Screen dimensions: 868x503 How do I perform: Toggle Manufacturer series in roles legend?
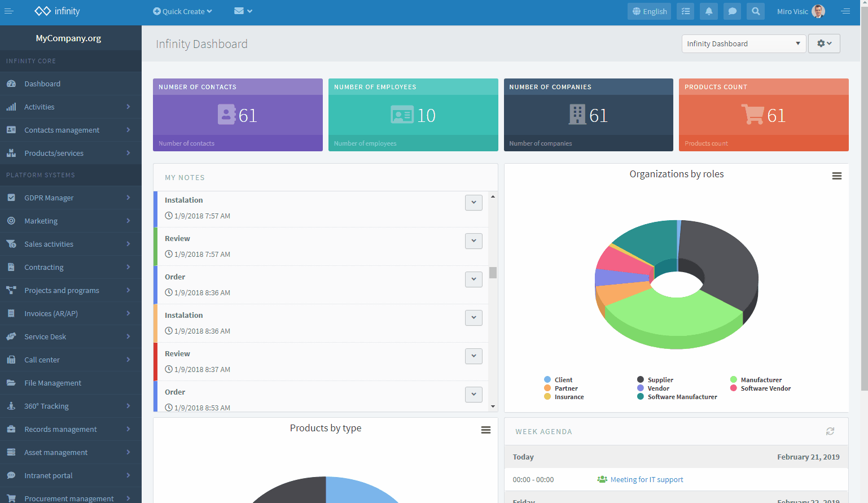[x=756, y=380]
